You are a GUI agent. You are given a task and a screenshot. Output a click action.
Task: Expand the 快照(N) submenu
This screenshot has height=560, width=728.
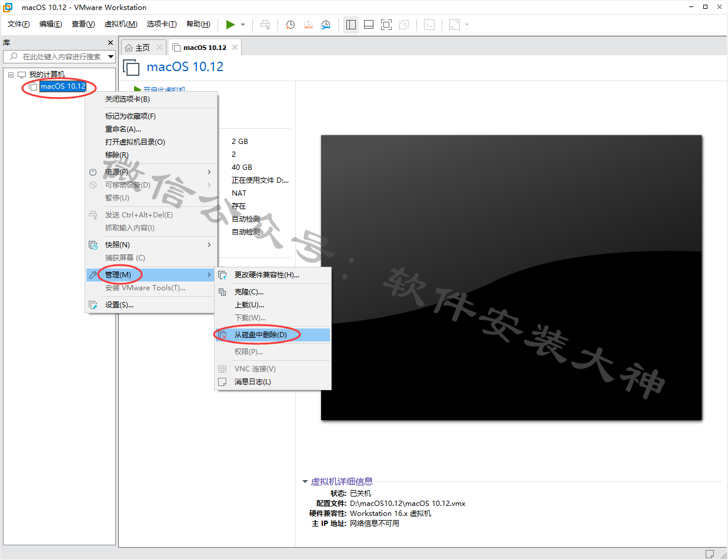[151, 245]
